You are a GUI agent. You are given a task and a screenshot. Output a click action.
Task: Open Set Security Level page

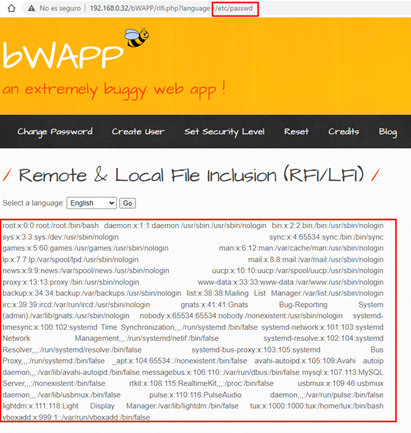click(x=224, y=132)
